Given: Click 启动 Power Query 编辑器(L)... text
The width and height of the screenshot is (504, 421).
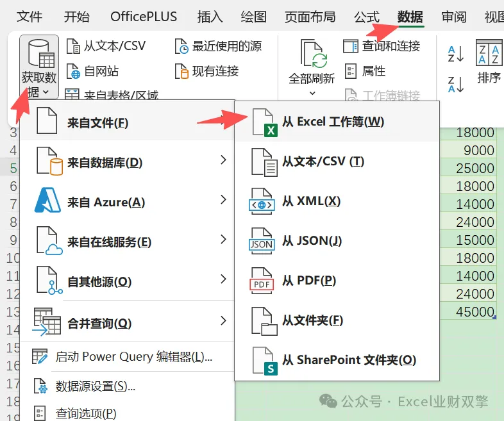Looking at the screenshot, I should [134, 357].
